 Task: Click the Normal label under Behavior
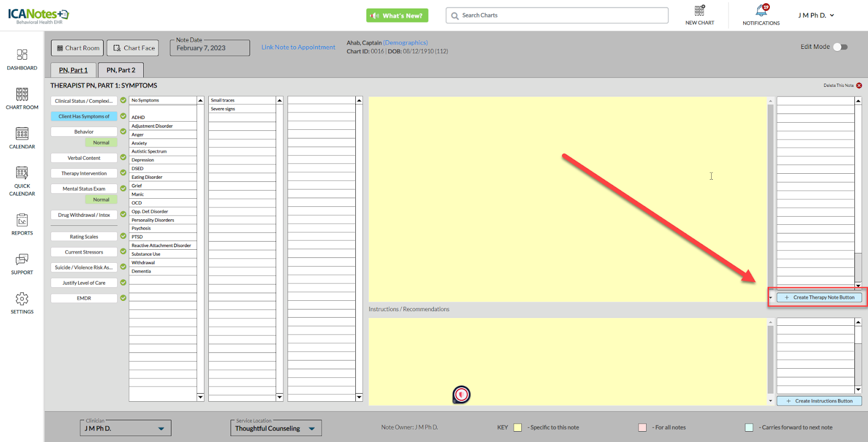pos(101,143)
